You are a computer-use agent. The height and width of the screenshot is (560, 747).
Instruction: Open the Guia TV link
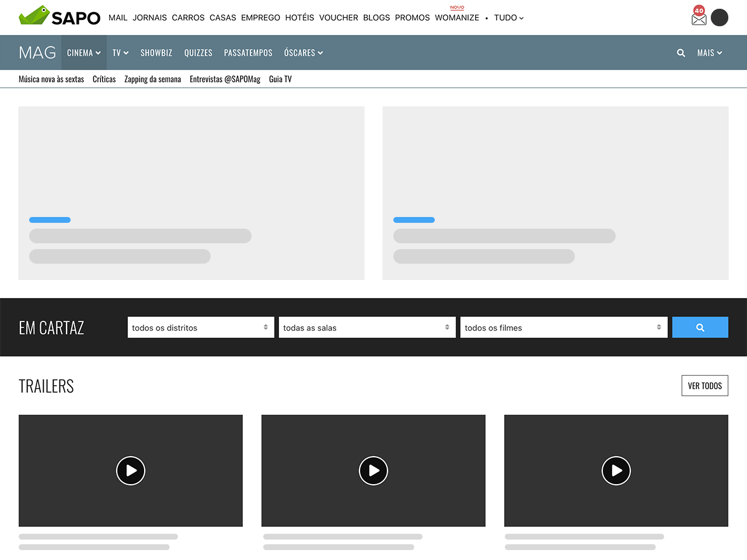click(x=280, y=79)
